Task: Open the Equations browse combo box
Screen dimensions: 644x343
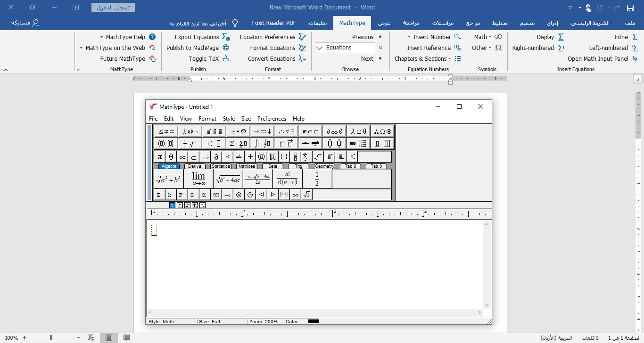Action: [x=345, y=48]
